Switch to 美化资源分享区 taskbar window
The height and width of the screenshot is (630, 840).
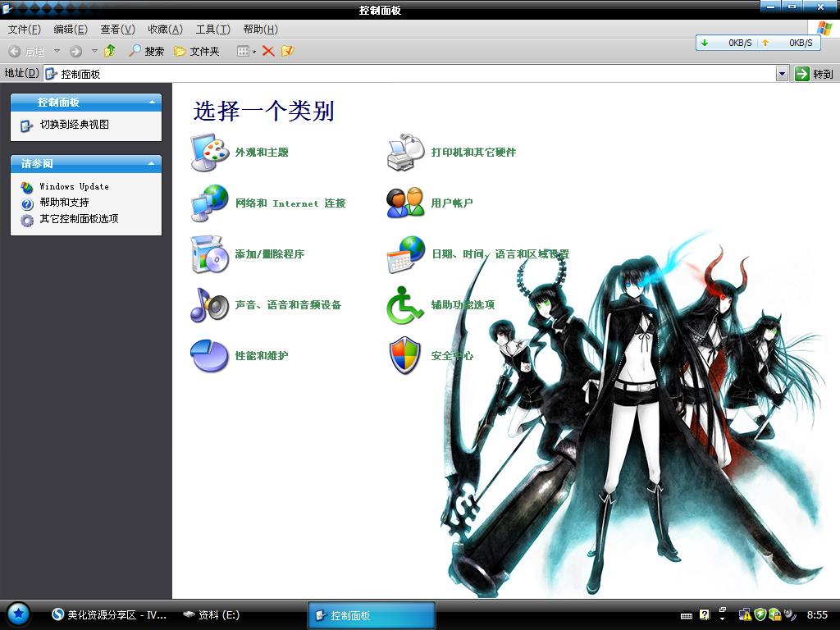point(109,615)
